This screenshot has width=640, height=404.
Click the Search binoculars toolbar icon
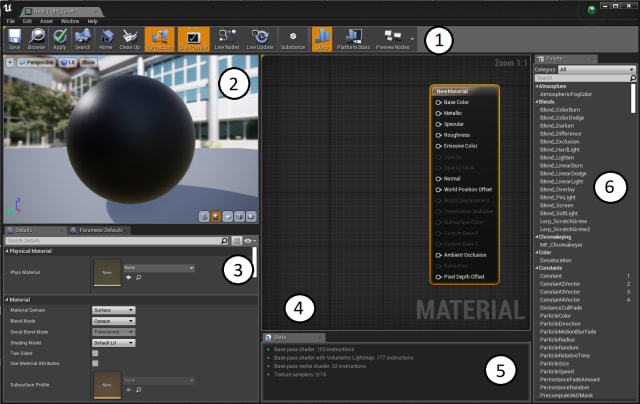click(x=82, y=39)
